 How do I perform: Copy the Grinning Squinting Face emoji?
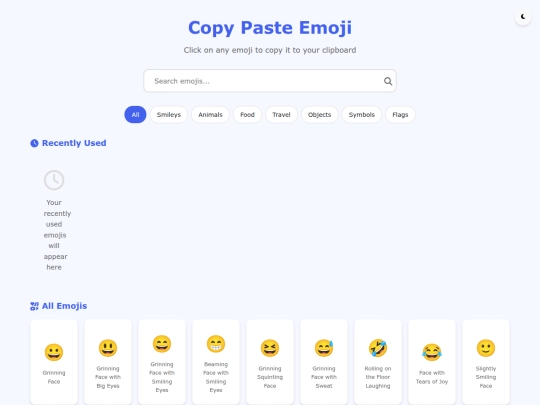point(270,362)
